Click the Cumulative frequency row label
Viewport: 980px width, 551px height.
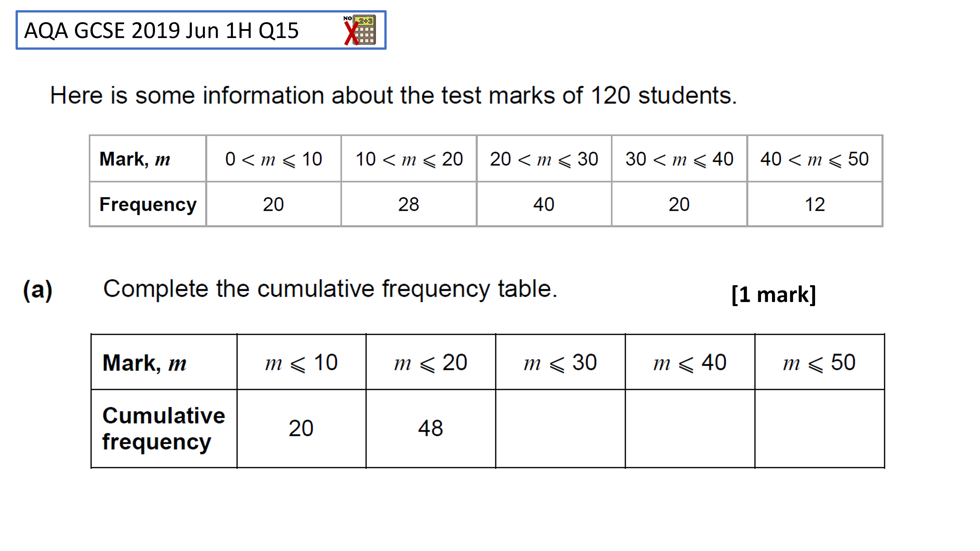tap(164, 429)
